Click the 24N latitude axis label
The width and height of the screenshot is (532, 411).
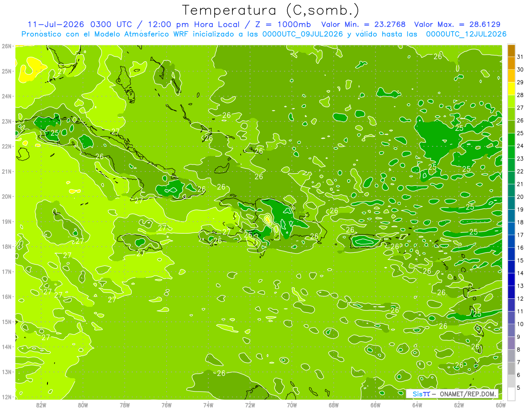coord(6,96)
